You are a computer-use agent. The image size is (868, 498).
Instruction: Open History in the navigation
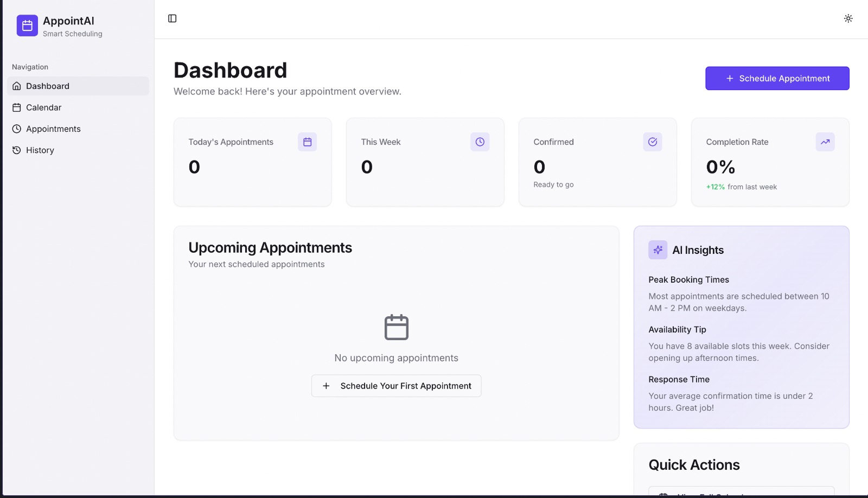point(40,150)
